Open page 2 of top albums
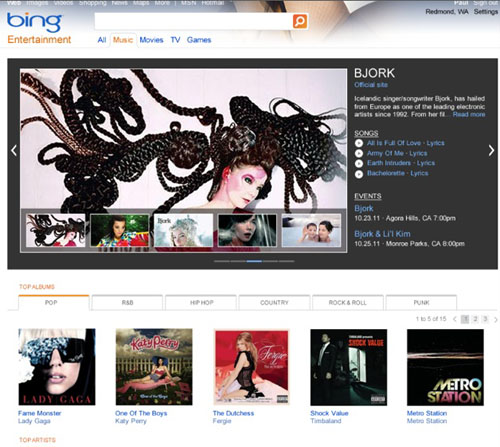Viewport: 500px width, 447px height. (475, 319)
